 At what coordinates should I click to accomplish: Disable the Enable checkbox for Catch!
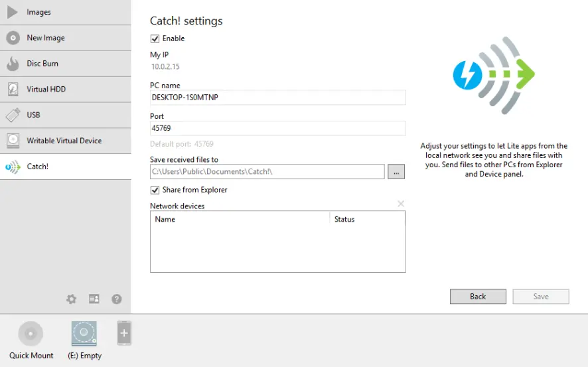tap(155, 38)
